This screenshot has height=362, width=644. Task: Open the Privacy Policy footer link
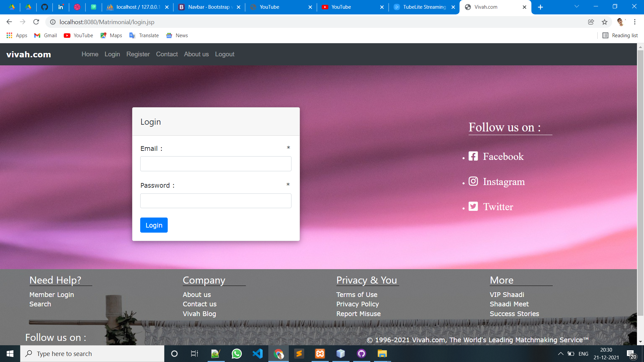click(358, 304)
